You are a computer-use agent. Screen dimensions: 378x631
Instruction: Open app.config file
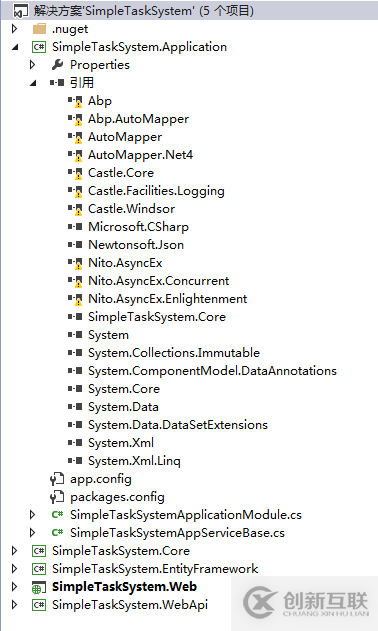pos(101,479)
